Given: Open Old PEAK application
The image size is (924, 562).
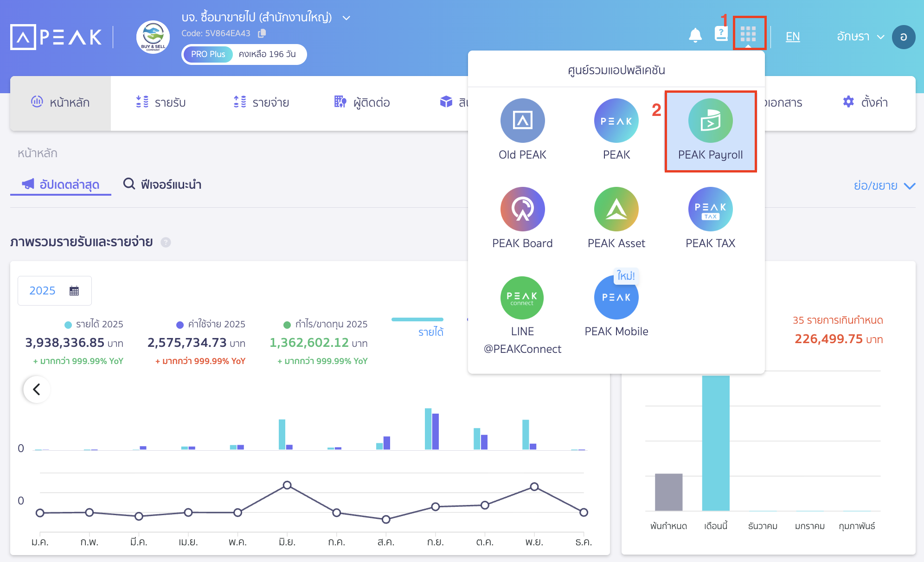Looking at the screenshot, I should click(x=522, y=131).
